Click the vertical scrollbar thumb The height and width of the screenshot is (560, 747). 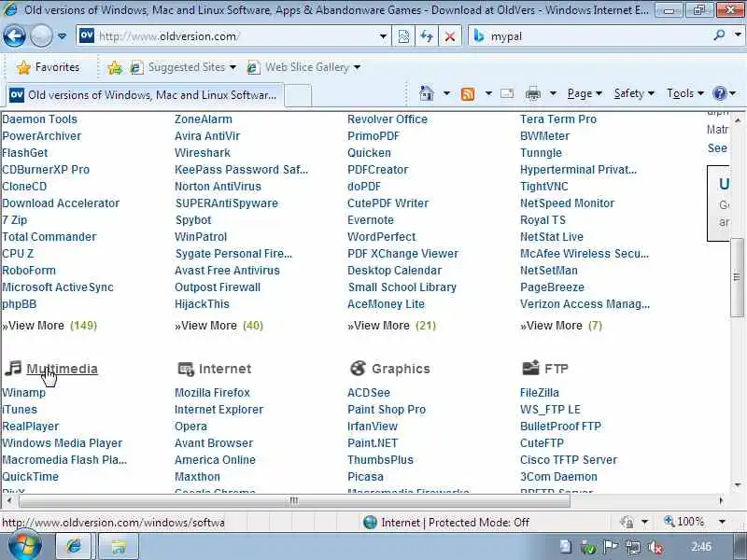click(x=737, y=276)
